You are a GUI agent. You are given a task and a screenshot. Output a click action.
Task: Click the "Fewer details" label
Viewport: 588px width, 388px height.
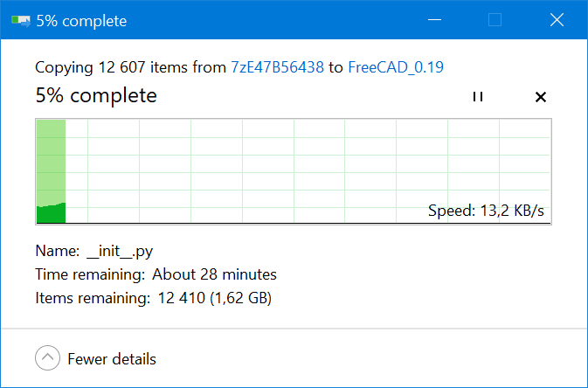tap(112, 358)
